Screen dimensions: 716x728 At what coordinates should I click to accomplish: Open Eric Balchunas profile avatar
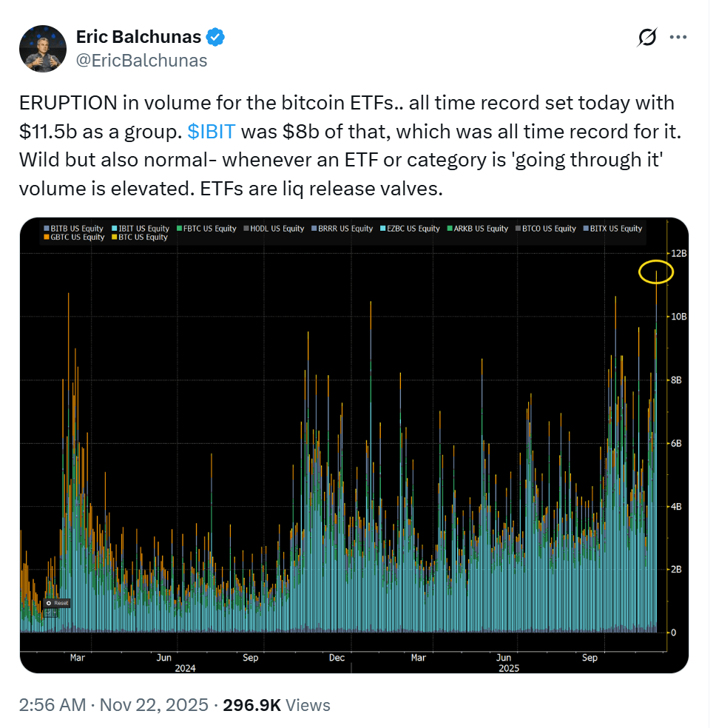(43, 49)
